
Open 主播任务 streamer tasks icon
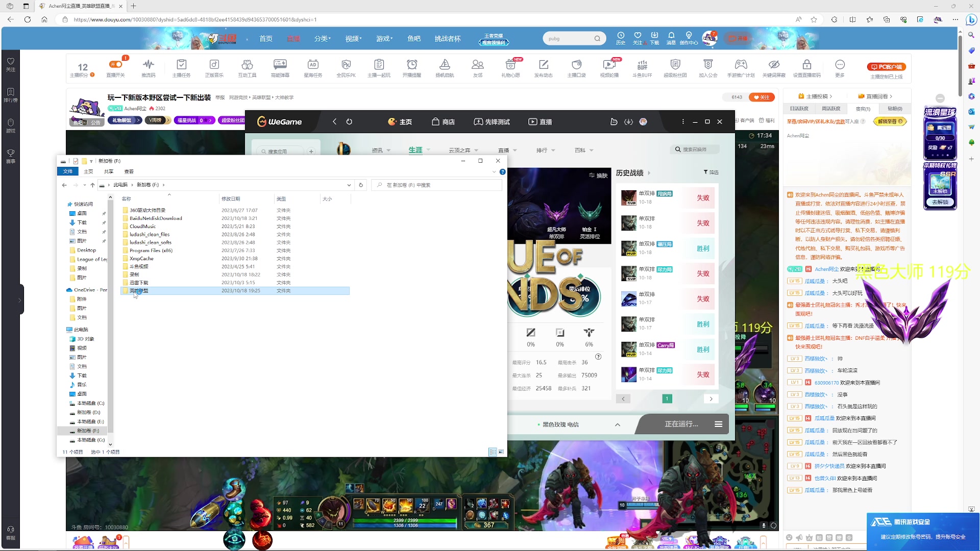coord(181,64)
